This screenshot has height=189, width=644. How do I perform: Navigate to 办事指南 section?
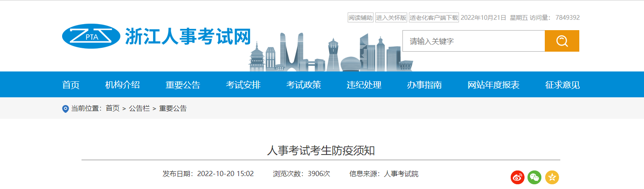coord(424,85)
